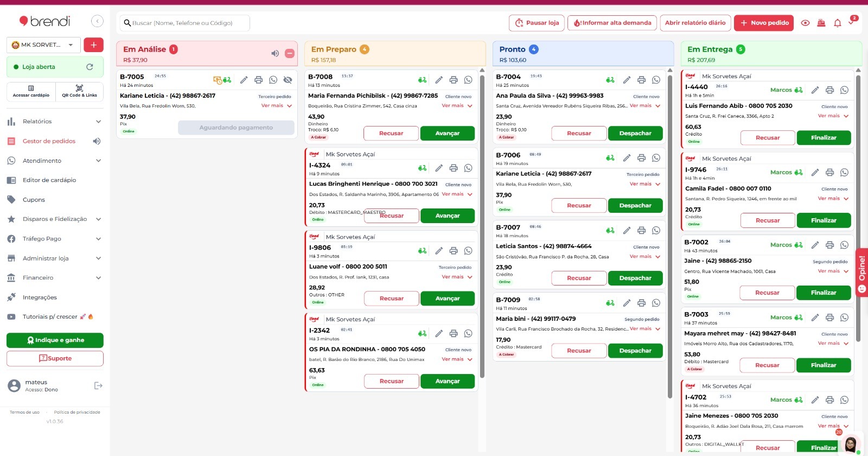Image resolution: width=868 pixels, height=456 pixels.
Task: Expand Ver mais for Maria Fernanda Pichibilsk
Action: [457, 106]
